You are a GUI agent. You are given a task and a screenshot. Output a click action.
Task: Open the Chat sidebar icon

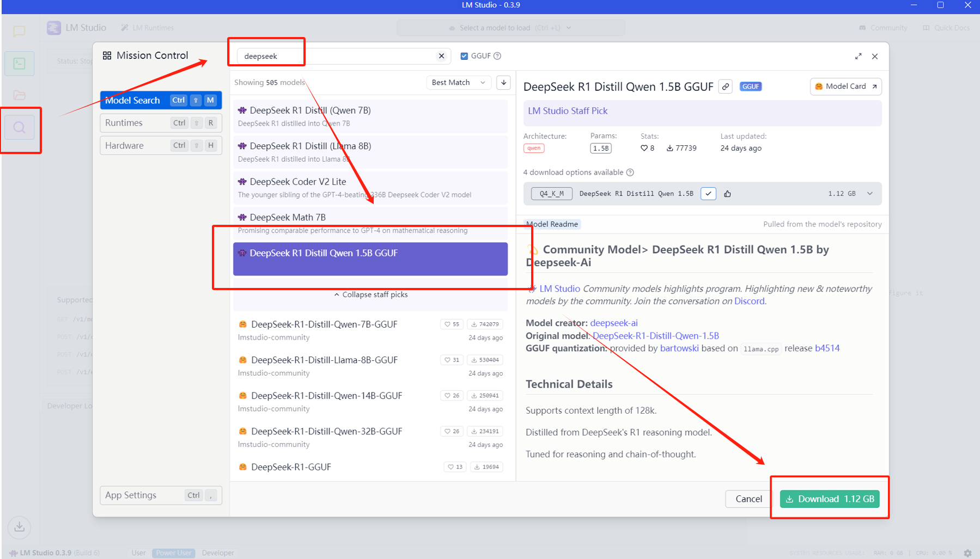[19, 31]
